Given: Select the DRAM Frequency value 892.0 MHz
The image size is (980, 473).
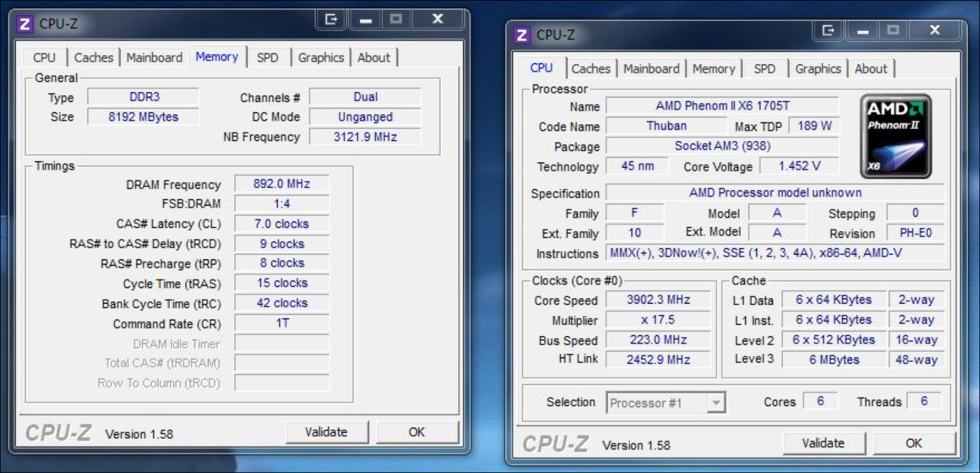Looking at the screenshot, I should 282,184.
